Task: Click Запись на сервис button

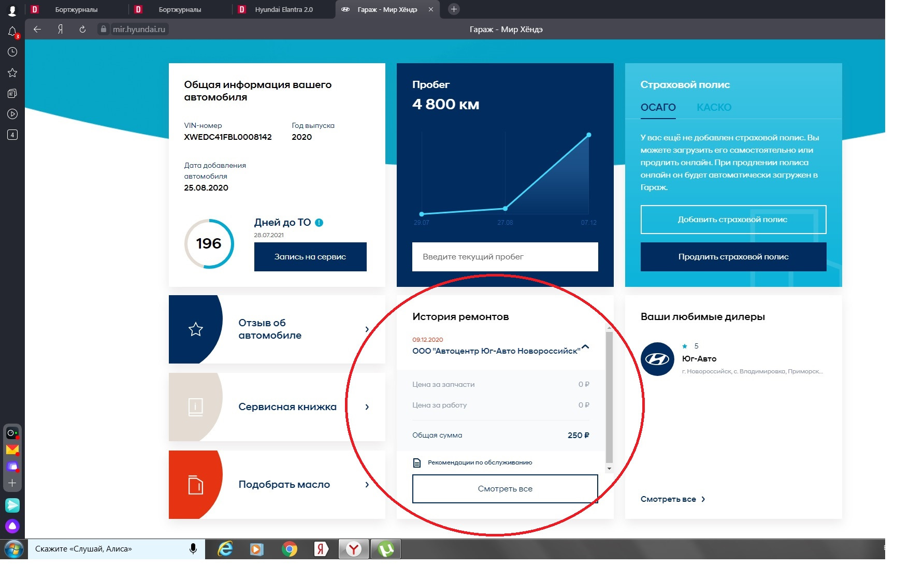Action: point(310,257)
